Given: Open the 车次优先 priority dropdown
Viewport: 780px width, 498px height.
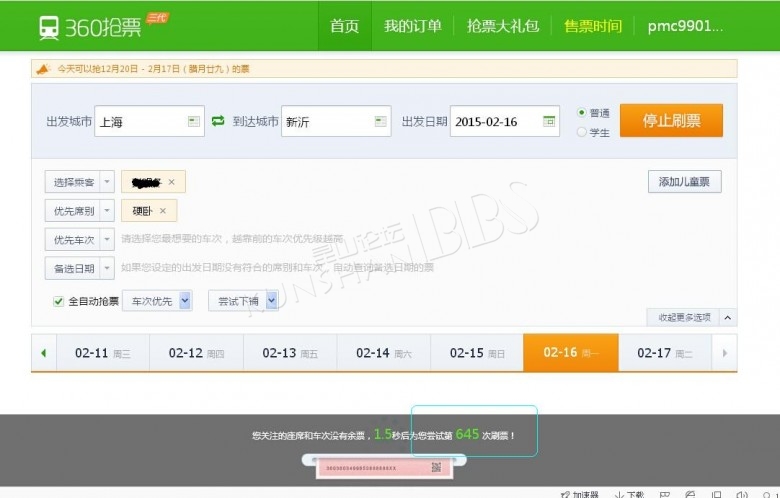Looking at the screenshot, I should pos(185,301).
